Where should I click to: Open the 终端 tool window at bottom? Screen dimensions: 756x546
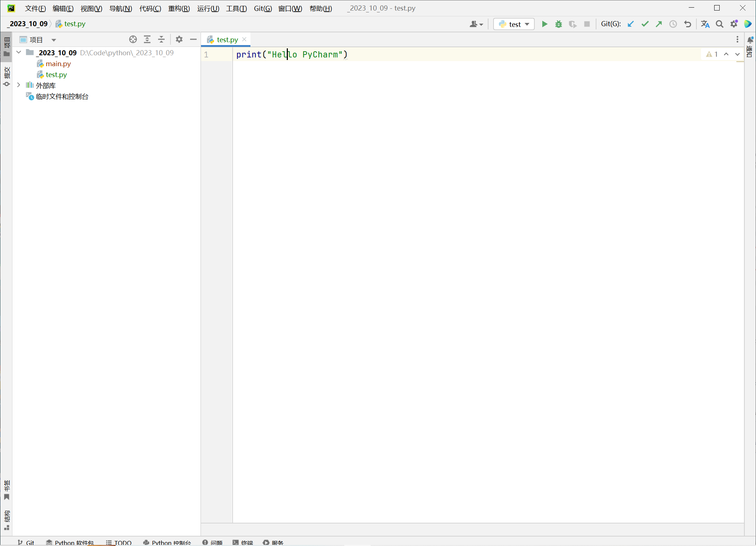click(x=243, y=542)
